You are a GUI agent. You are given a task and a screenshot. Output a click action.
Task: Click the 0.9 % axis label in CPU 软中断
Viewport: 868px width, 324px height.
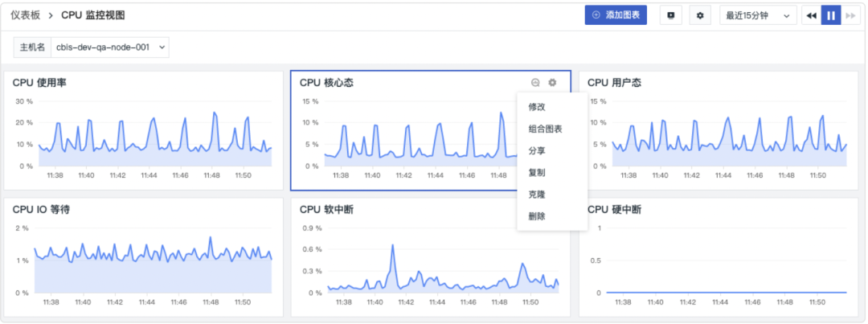312,228
